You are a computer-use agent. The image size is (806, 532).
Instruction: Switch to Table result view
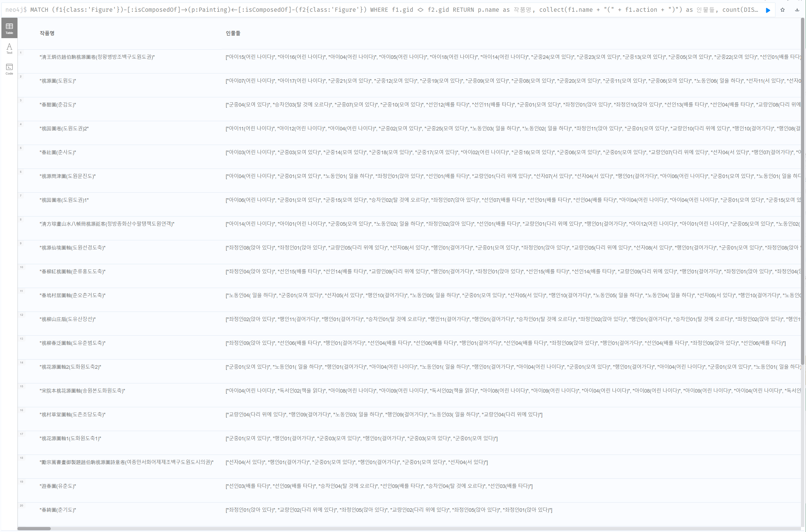pos(9,28)
